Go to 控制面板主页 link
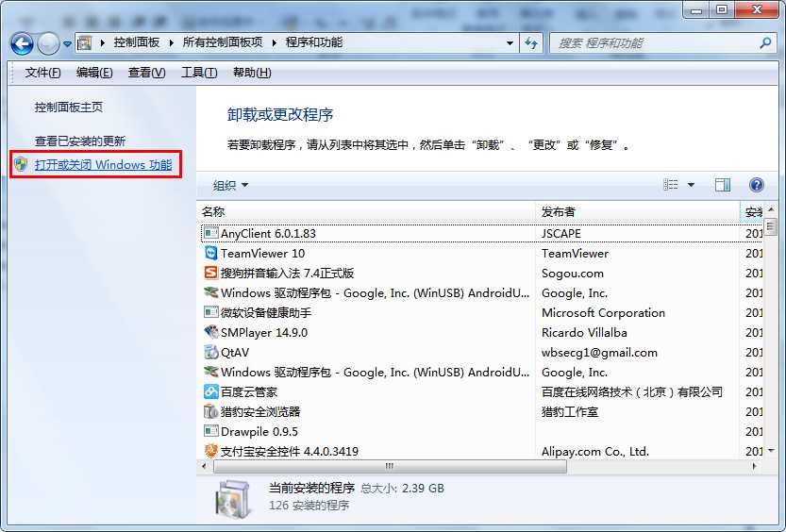This screenshot has height=532, width=786. 69,108
